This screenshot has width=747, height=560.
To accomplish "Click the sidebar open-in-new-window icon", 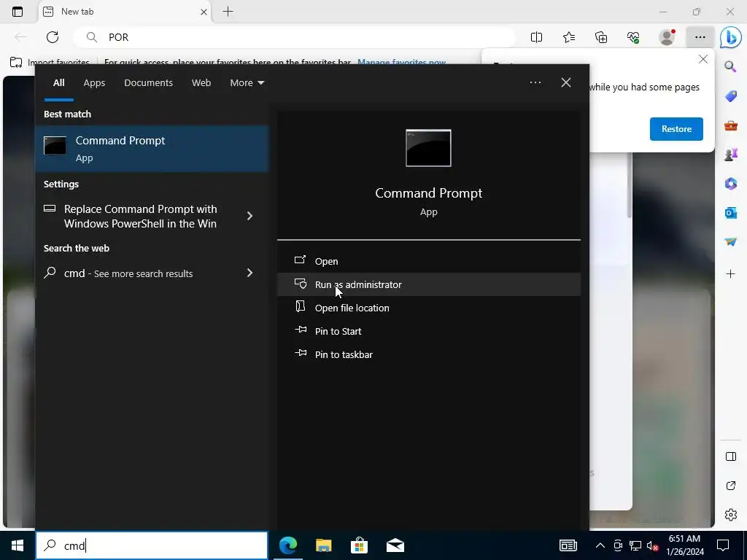I will (x=730, y=486).
